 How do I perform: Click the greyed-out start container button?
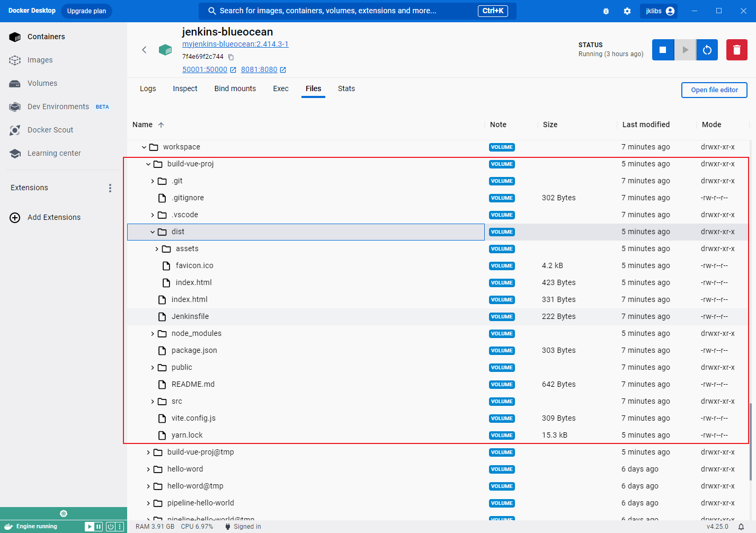tap(685, 50)
